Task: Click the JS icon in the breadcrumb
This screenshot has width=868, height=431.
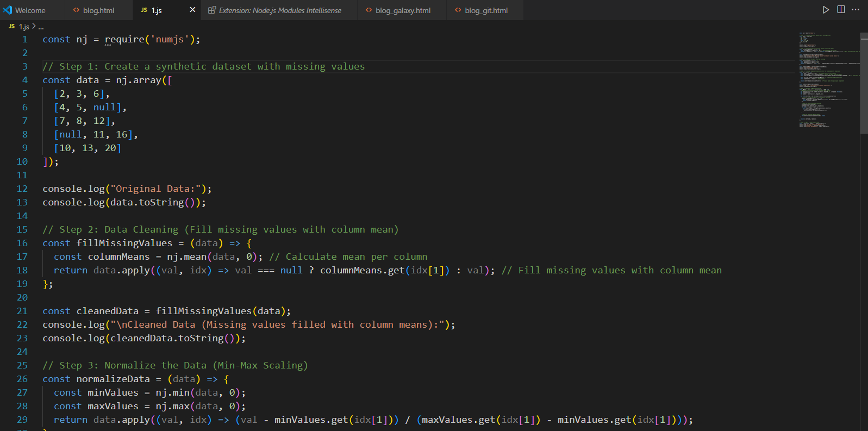Action: 11,27
